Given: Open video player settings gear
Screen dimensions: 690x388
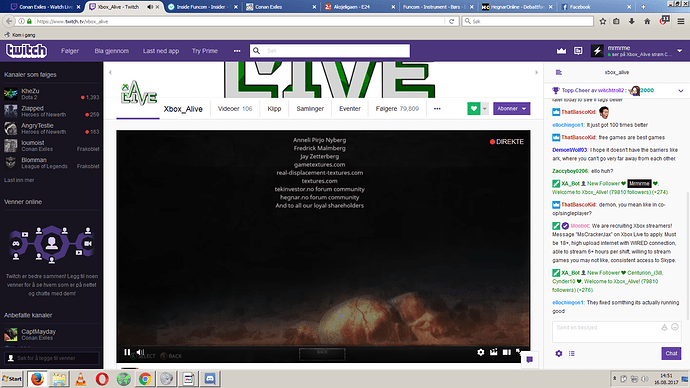Looking at the screenshot, I should (x=481, y=352).
